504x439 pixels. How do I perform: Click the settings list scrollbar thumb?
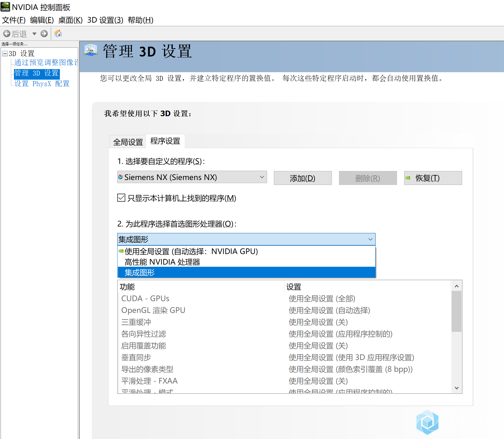457,311
